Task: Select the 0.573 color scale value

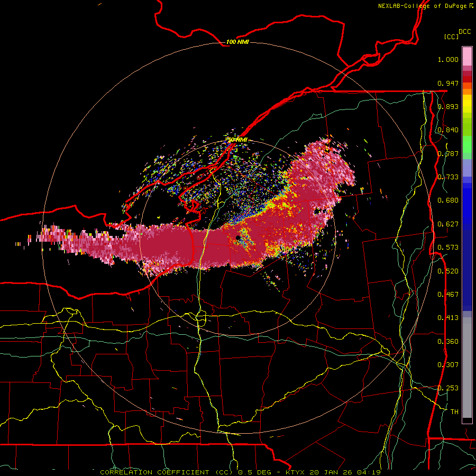Action: pyautogui.click(x=448, y=248)
